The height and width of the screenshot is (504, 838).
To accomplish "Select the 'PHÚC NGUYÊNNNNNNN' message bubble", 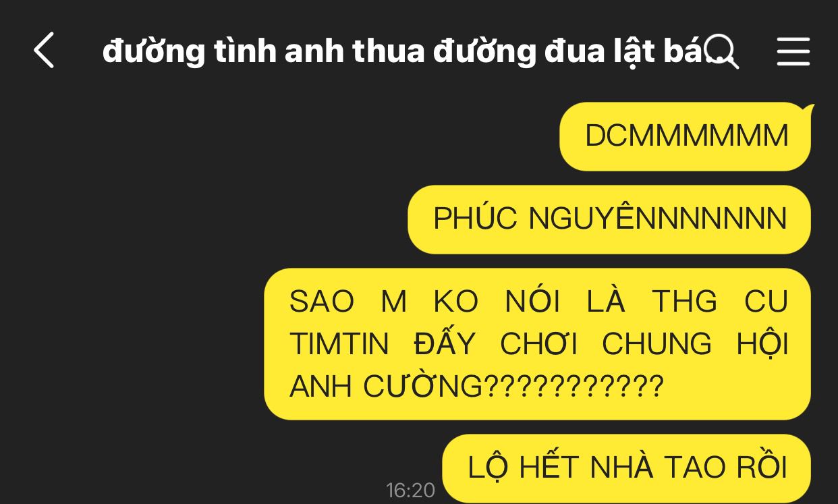I will [x=609, y=219].
